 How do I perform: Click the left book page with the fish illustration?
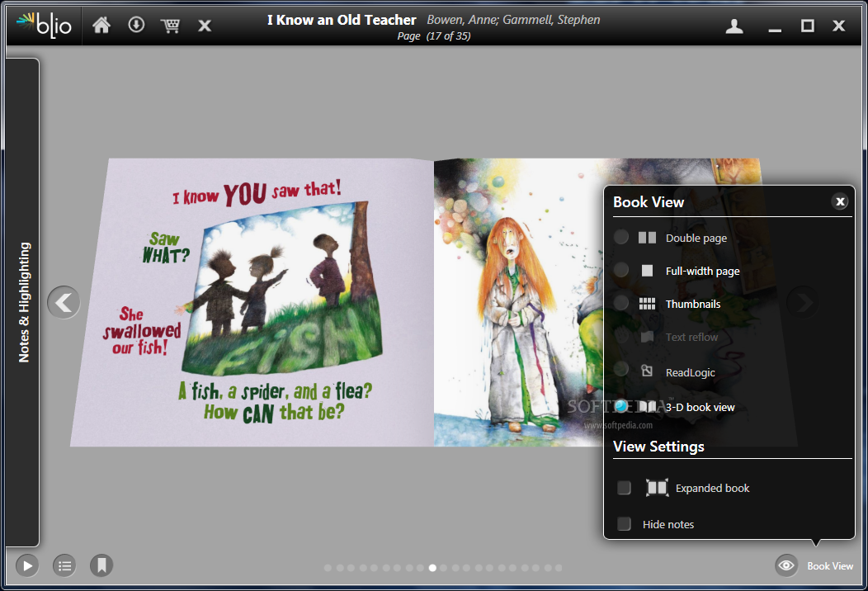[252, 302]
